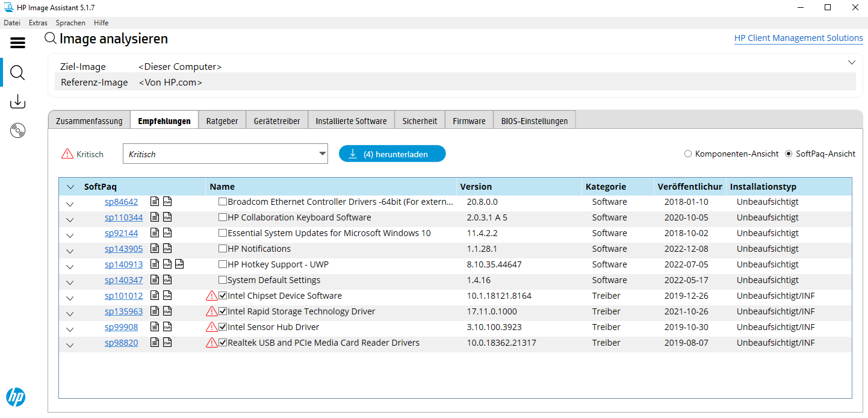This screenshot has height=418, width=868.
Task: Switch to the BIOS-Einstellungen tab
Action: pyautogui.click(x=535, y=120)
